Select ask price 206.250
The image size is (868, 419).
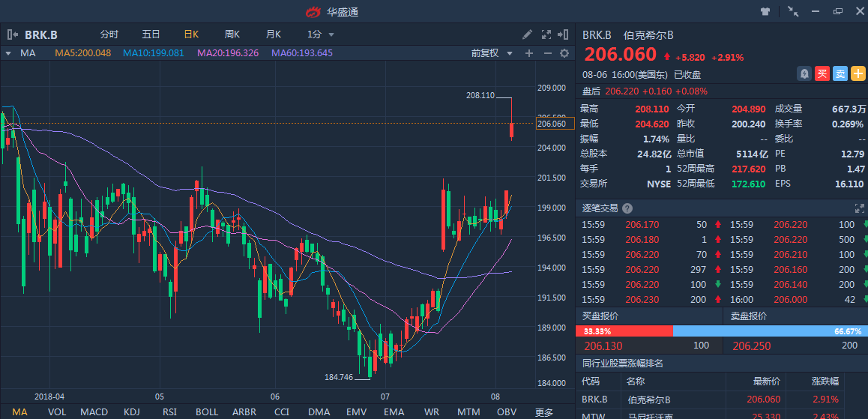click(752, 346)
